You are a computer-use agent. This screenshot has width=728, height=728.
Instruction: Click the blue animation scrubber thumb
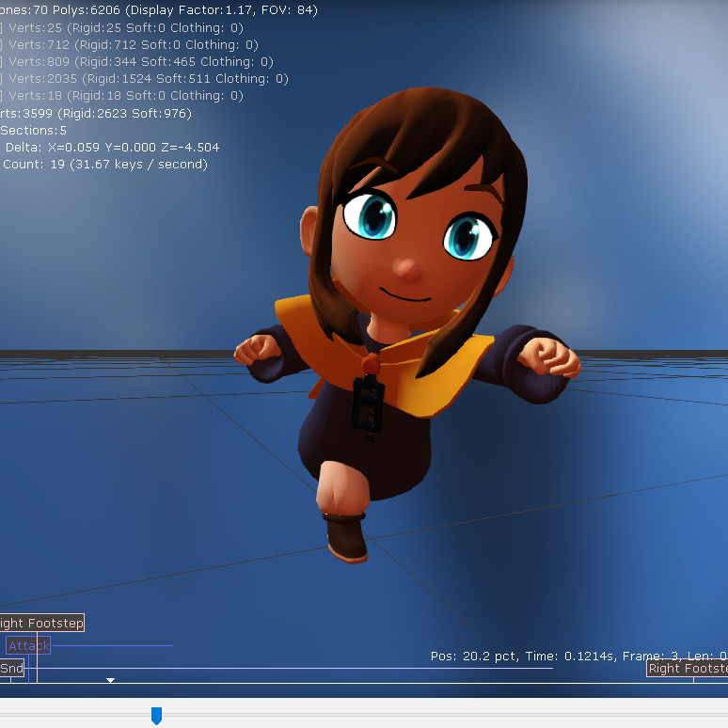156,716
